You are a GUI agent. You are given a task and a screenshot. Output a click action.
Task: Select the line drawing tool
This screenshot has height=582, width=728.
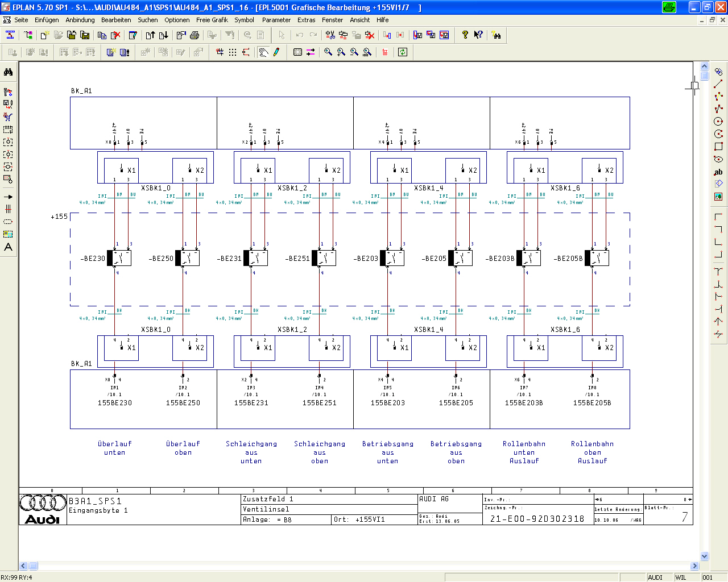[x=718, y=84]
